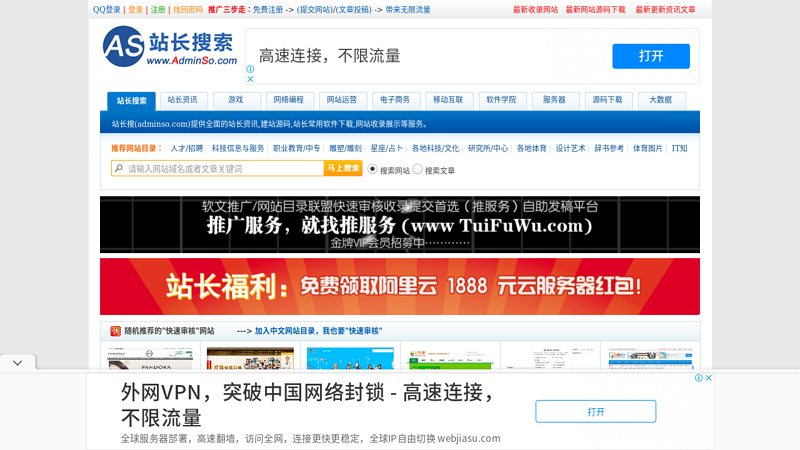Close the top banner ad

tap(250, 79)
